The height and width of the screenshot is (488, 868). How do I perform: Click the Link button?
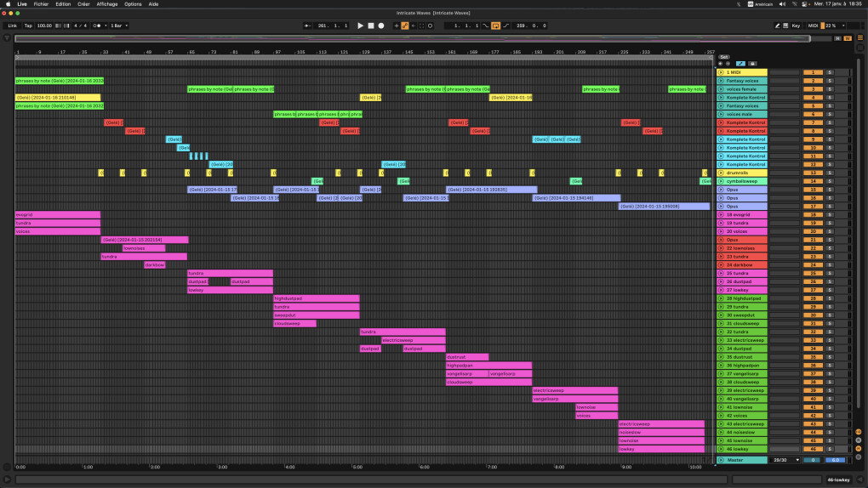pos(12,26)
